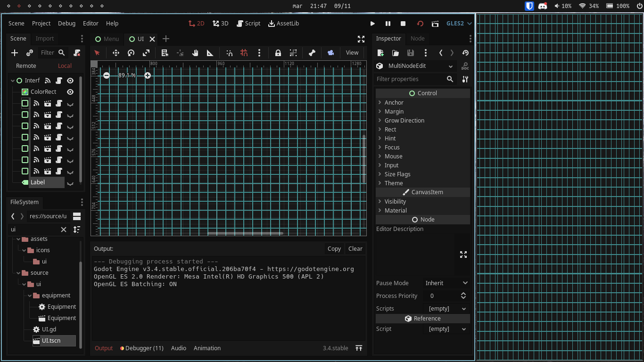This screenshot has height=362, width=644.
Task: Switch the scene tree to Remote
Action: click(26, 66)
